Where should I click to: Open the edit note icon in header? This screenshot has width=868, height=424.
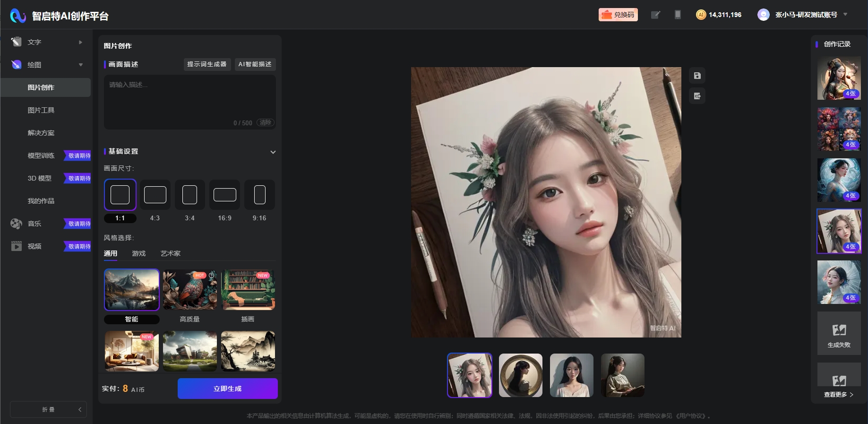click(x=655, y=15)
